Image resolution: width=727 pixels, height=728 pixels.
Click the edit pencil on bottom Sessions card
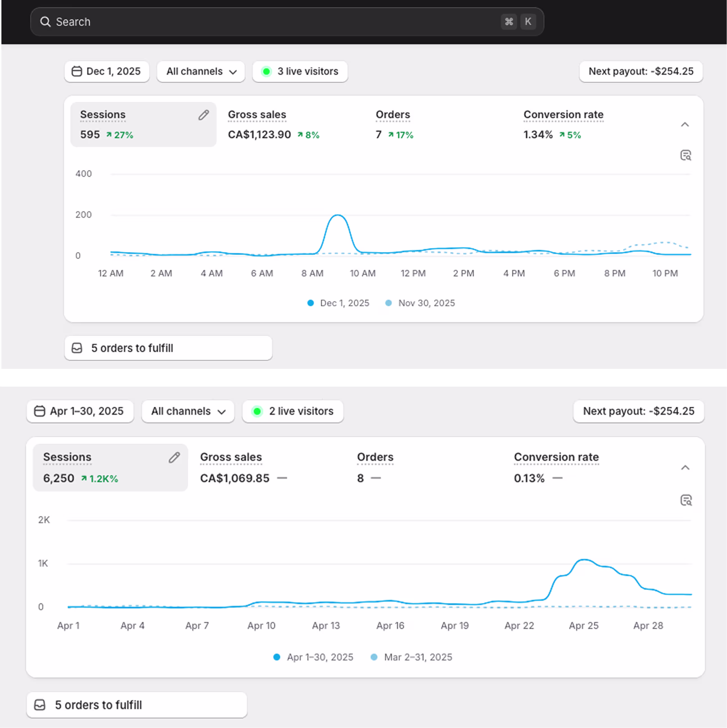(x=174, y=457)
